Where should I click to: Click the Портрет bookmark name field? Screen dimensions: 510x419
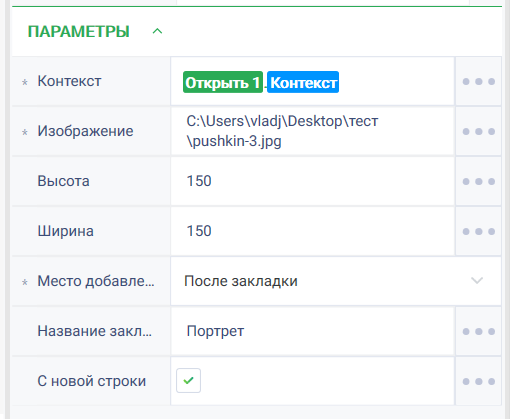(313, 331)
